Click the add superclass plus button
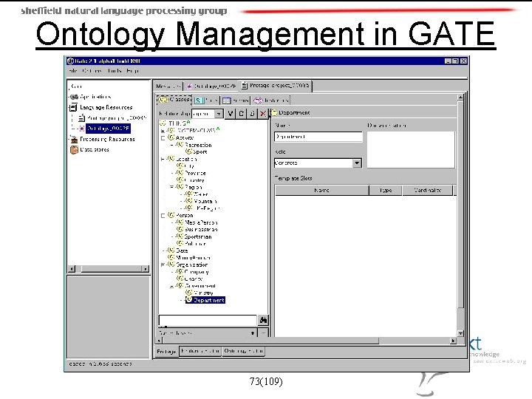The height and width of the screenshot is (399, 532). (x=253, y=333)
